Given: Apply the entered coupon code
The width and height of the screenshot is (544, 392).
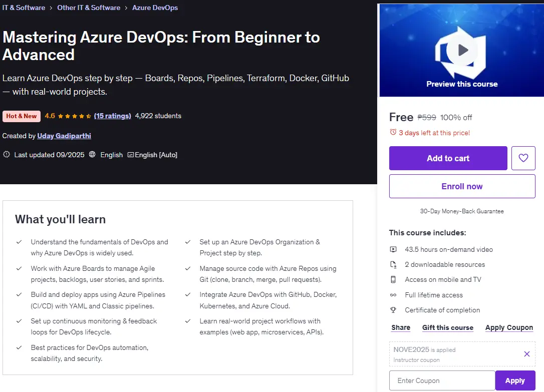Looking at the screenshot, I should tap(515, 380).
